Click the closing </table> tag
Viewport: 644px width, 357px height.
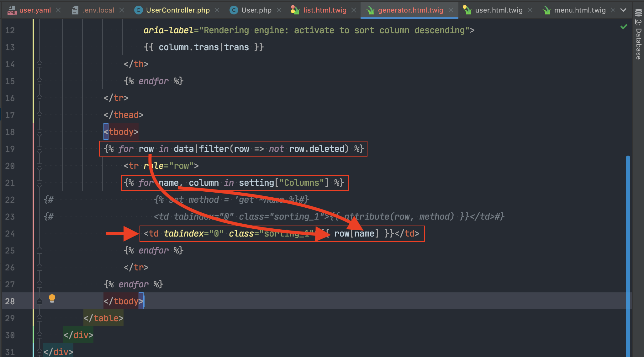(x=103, y=318)
